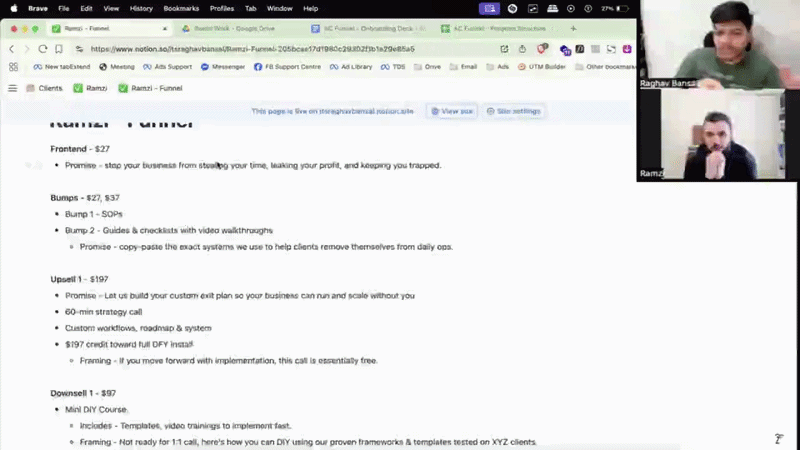Click the Apple menu logo
This screenshot has width=800, height=450.
(14, 8)
